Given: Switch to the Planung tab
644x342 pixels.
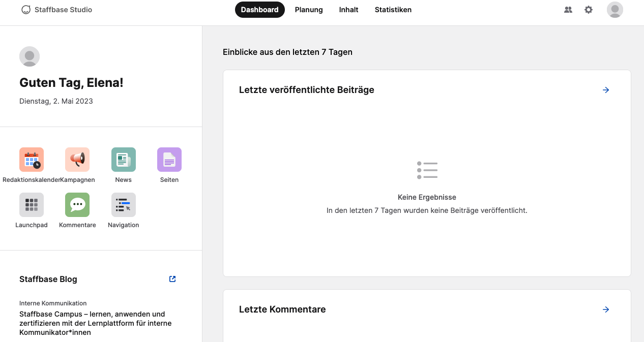Looking at the screenshot, I should pyautogui.click(x=309, y=10).
